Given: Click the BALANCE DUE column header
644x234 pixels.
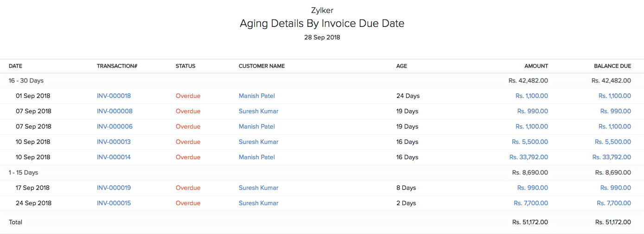Looking at the screenshot, I should 612,66.
